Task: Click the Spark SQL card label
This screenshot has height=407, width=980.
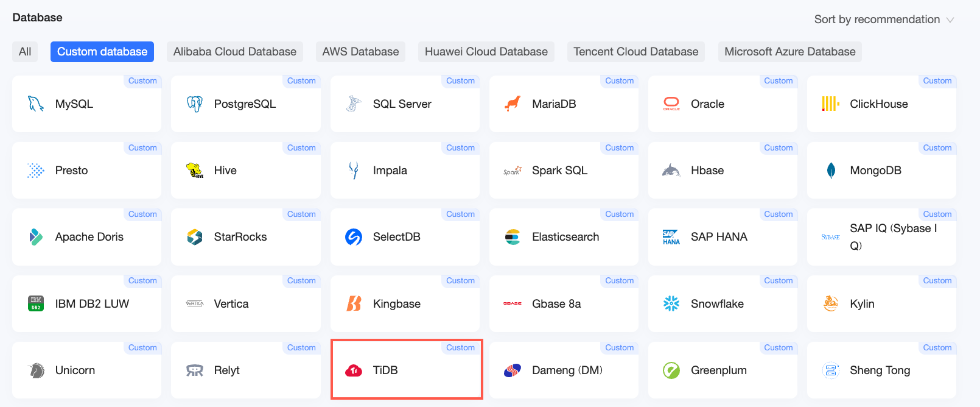Action: pos(560,171)
